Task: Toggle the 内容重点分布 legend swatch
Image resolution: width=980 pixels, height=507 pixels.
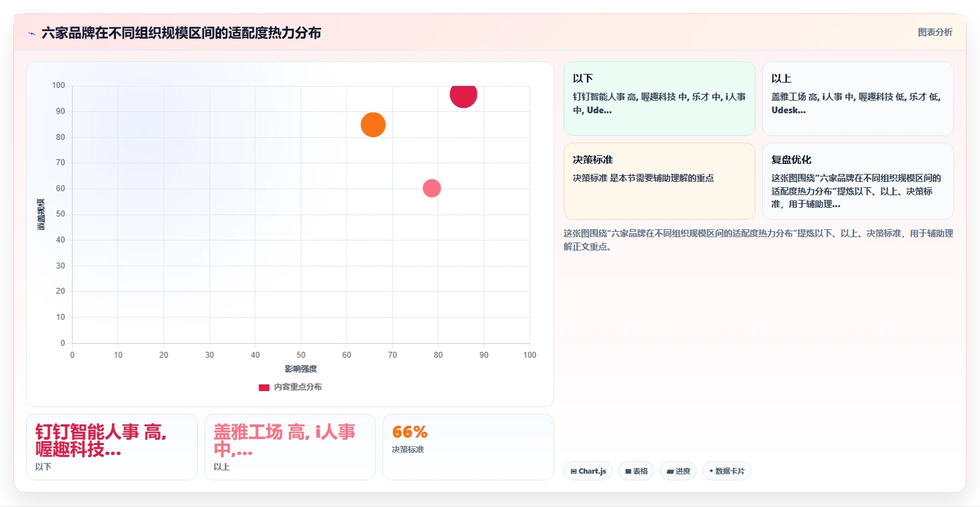Action: pos(264,387)
